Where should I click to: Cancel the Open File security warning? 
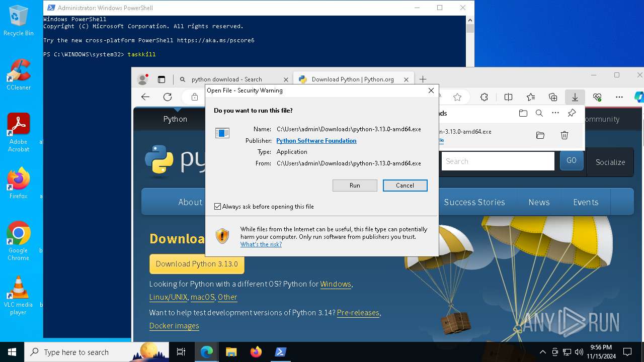[405, 186]
